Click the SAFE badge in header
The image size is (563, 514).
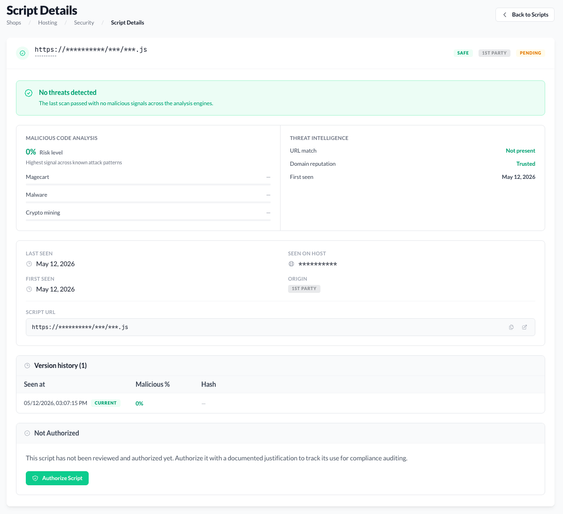coord(463,53)
